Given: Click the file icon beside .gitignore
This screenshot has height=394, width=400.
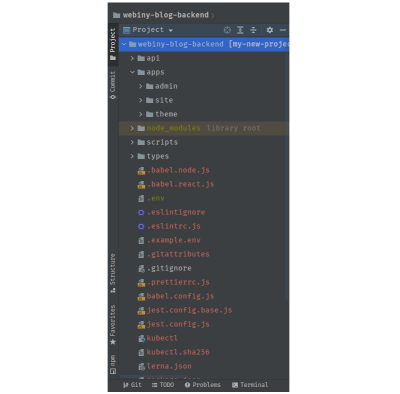Looking at the screenshot, I should pos(141,268).
